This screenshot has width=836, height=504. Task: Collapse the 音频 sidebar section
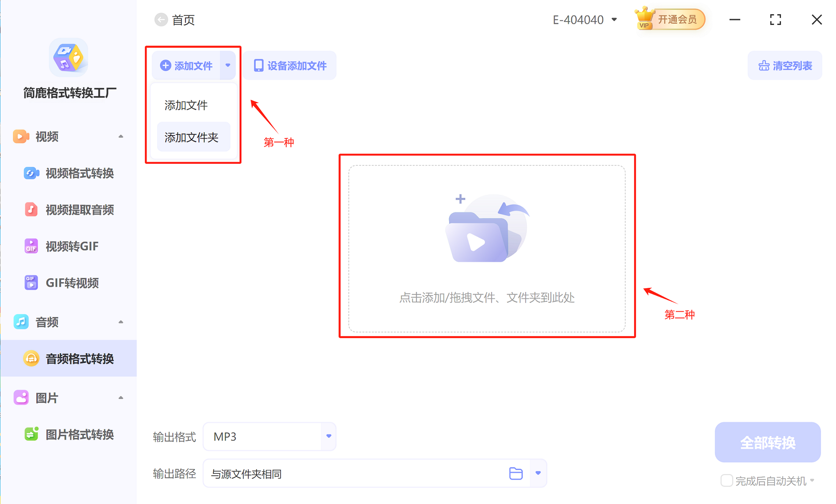tap(121, 322)
